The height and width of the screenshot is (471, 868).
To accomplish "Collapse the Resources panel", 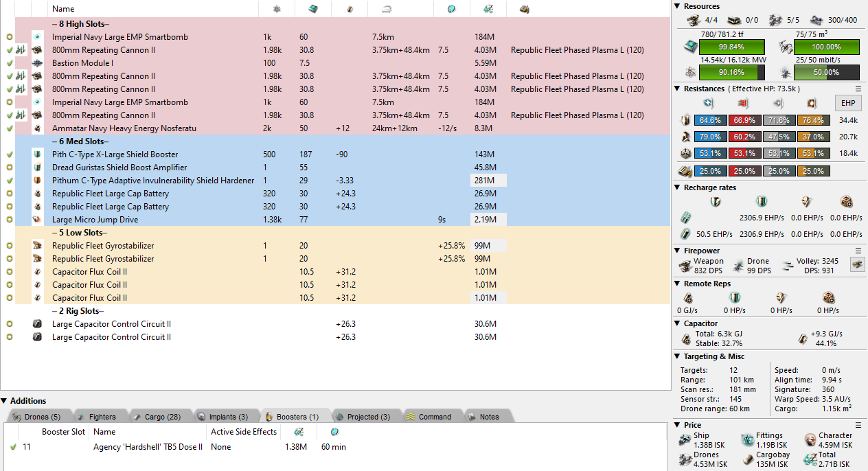I will [678, 6].
